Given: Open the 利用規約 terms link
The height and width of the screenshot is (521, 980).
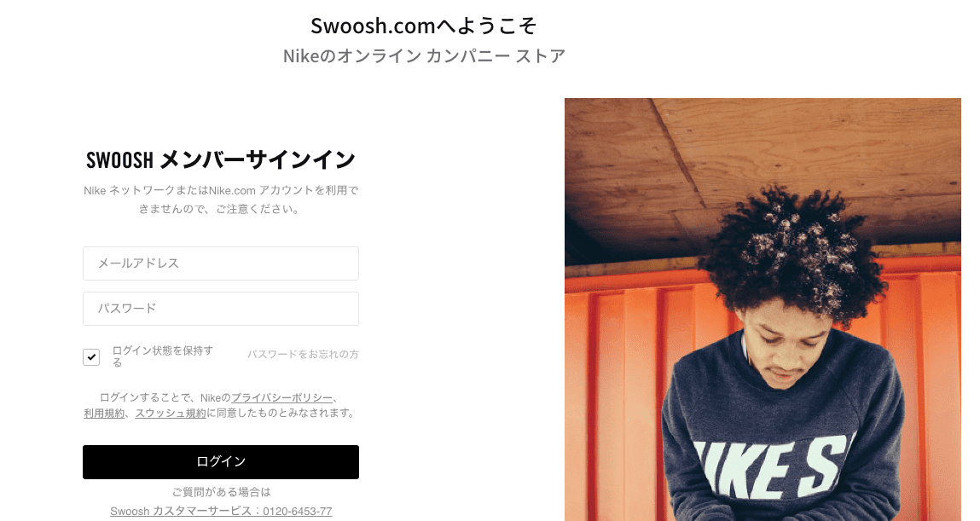Looking at the screenshot, I should [x=104, y=413].
